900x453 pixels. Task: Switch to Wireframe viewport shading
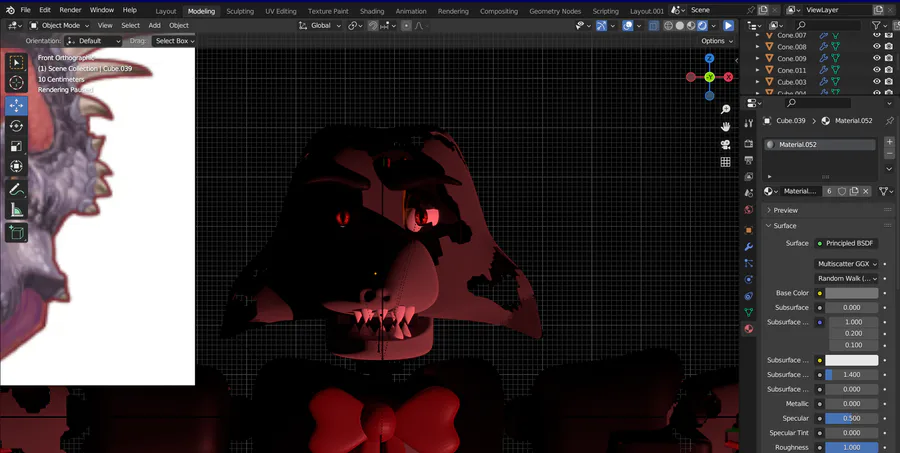669,25
